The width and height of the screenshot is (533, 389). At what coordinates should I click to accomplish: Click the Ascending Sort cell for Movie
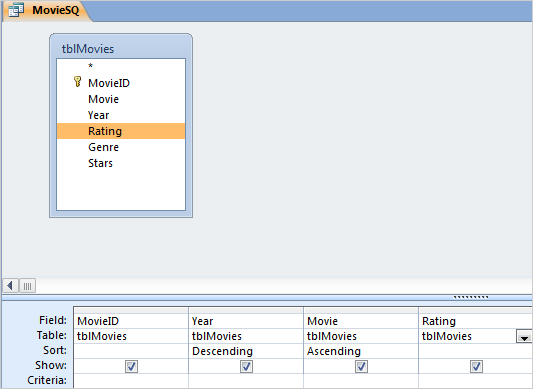coord(361,351)
